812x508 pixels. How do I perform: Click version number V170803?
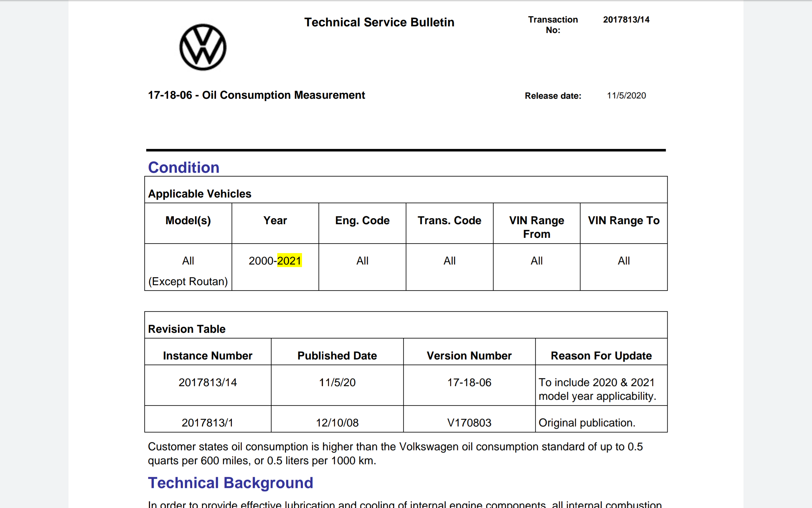coord(469,423)
